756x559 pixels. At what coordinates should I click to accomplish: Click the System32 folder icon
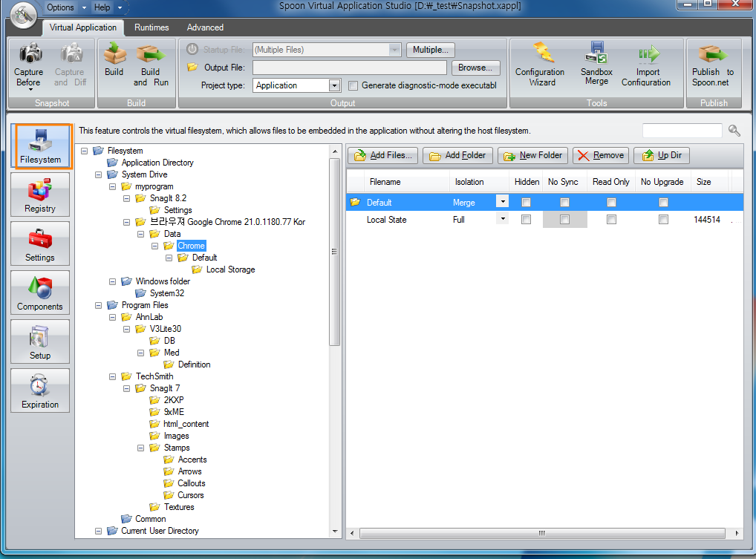140,293
